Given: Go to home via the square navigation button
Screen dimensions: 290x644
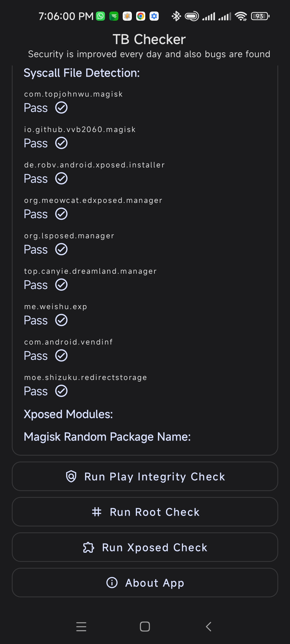Looking at the screenshot, I should (x=145, y=627).
